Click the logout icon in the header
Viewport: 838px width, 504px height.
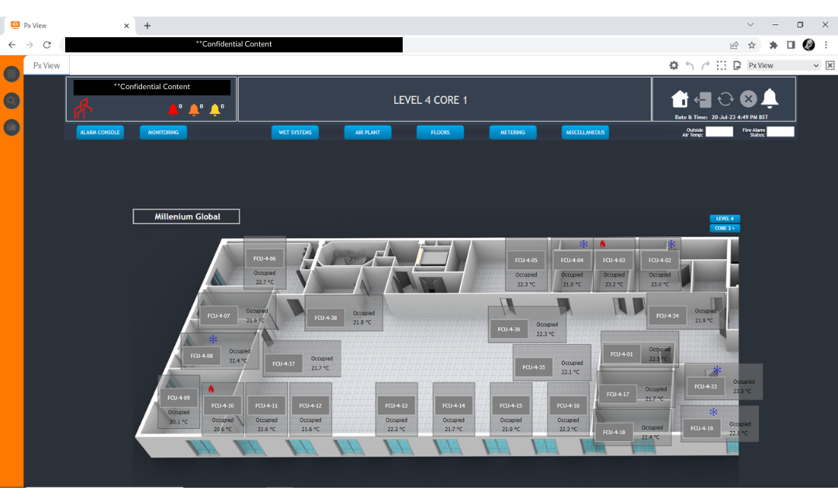coord(702,99)
